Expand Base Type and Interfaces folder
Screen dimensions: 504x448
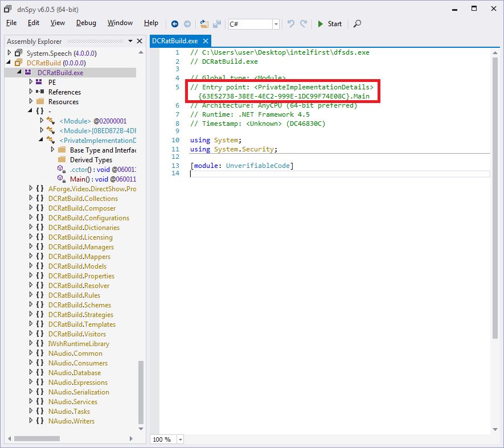[x=53, y=150]
